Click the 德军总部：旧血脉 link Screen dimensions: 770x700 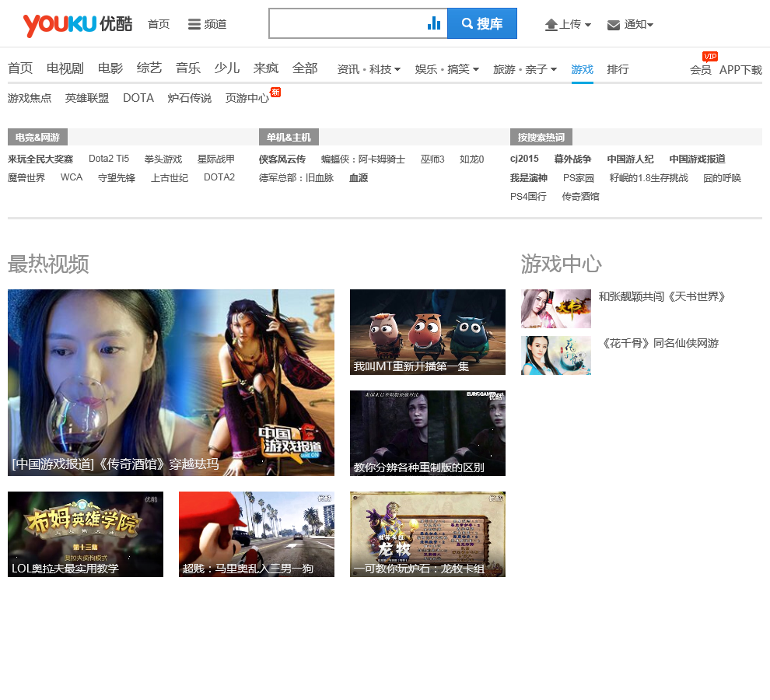pos(296,178)
